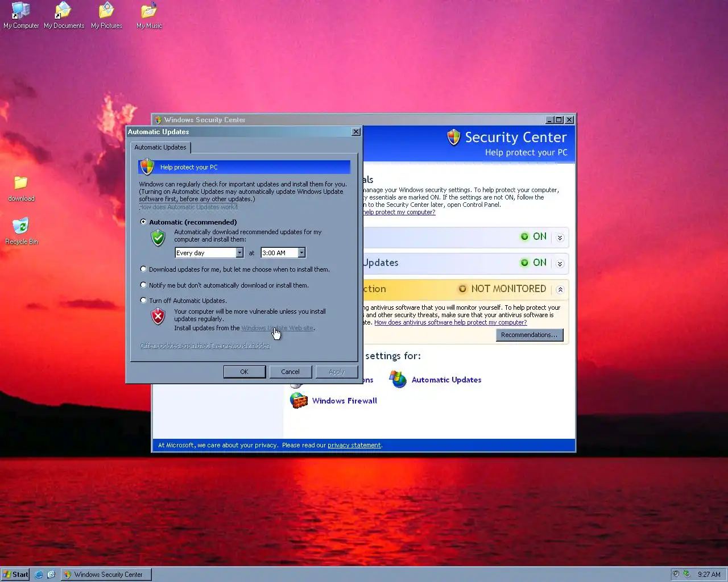This screenshot has width=728, height=582.
Task: Click the Apply button
Action: pyautogui.click(x=337, y=372)
